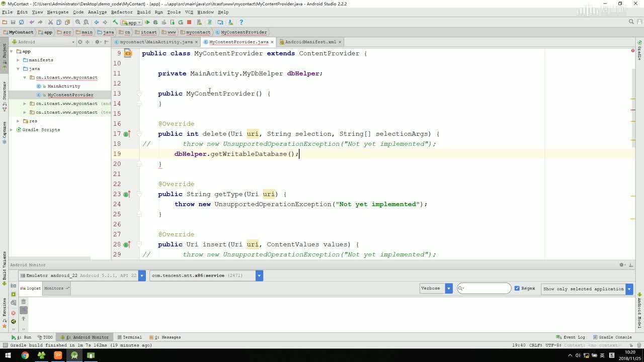This screenshot has width=644, height=362.
Task: Switch to the Monitors tab
Action: coord(55,288)
